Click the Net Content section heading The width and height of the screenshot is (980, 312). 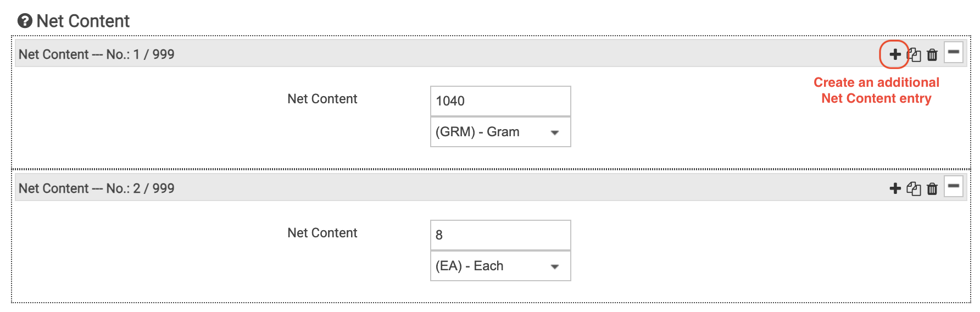pos(83,21)
